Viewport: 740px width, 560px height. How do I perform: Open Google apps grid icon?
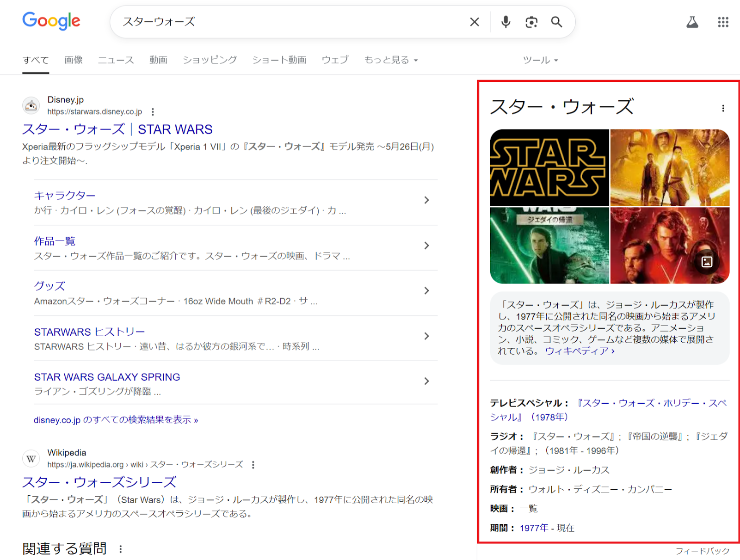click(x=723, y=22)
